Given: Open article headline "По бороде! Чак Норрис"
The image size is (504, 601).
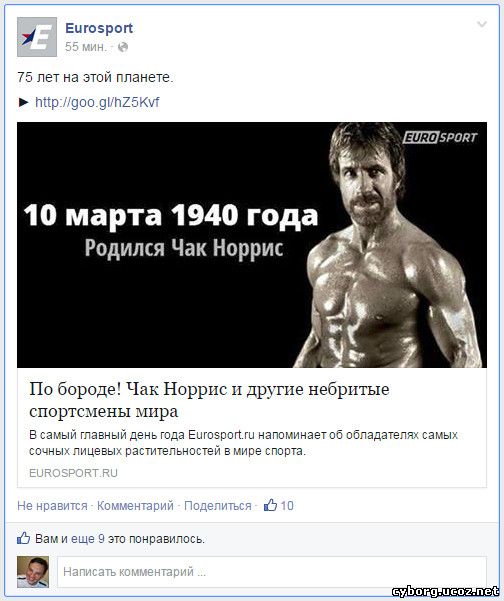Looking at the screenshot, I should 209,400.
